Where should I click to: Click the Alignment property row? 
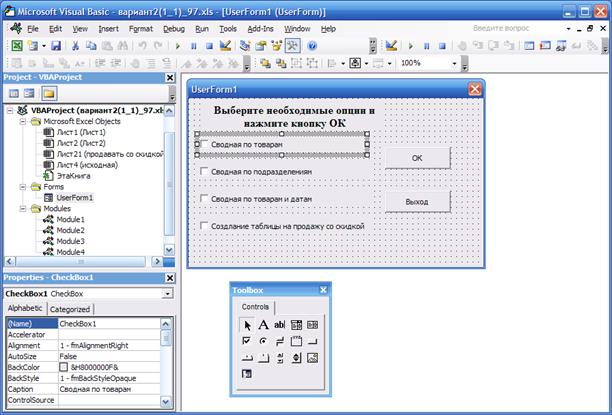(83, 346)
